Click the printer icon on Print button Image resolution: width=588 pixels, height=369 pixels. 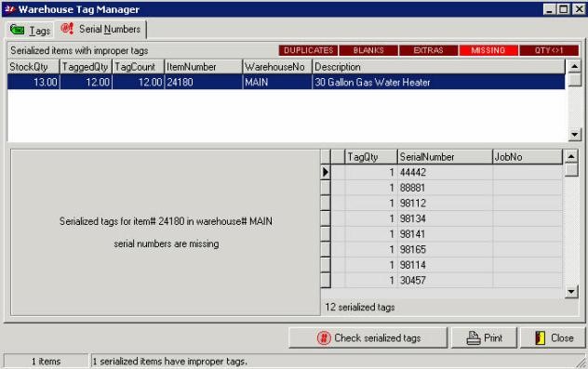coord(474,338)
